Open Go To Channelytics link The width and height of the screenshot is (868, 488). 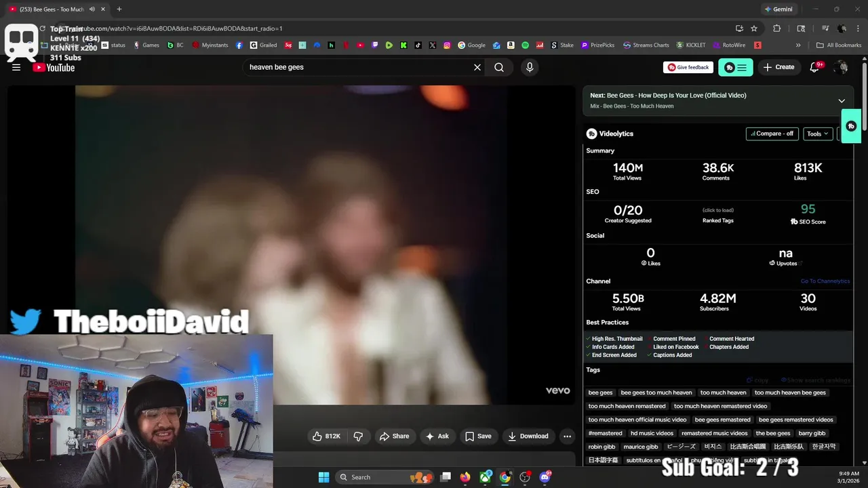pyautogui.click(x=825, y=281)
